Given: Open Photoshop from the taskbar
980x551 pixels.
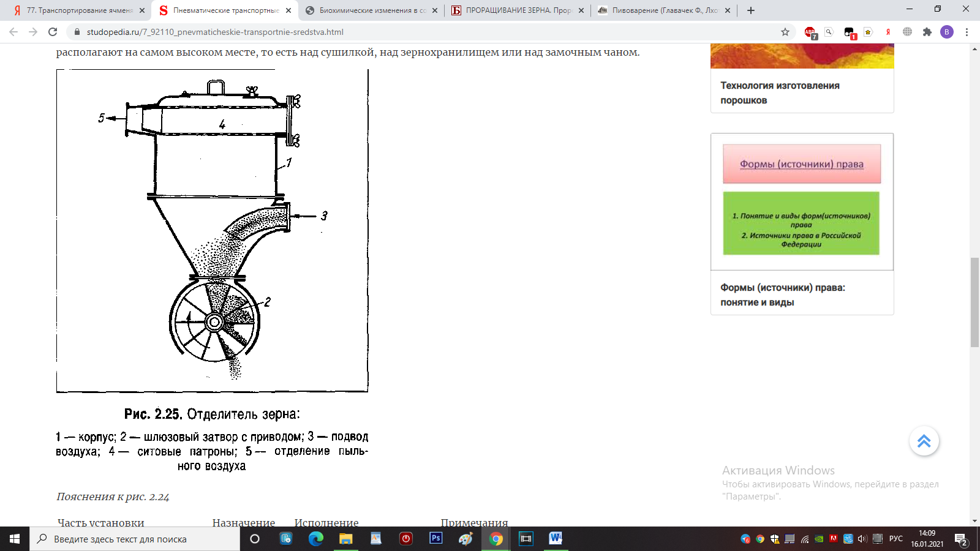Looking at the screenshot, I should (x=435, y=539).
